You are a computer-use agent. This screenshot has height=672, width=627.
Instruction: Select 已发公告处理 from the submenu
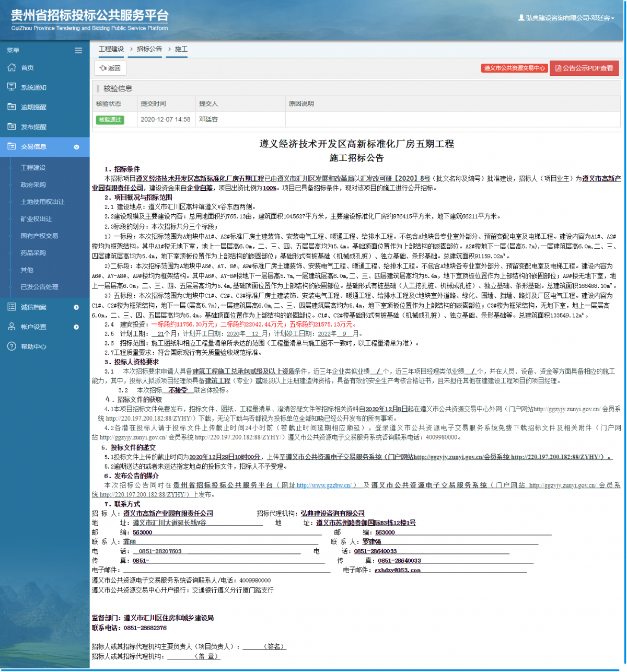pos(39,286)
